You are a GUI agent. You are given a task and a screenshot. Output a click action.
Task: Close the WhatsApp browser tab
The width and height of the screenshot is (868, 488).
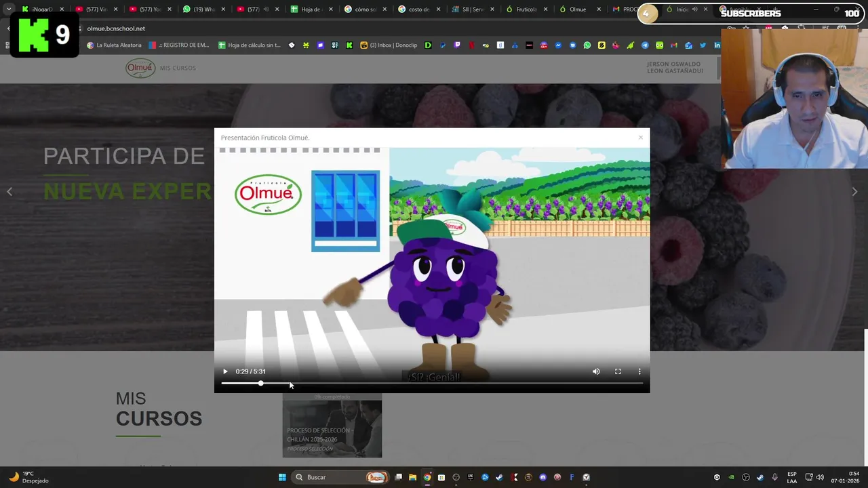point(223,9)
